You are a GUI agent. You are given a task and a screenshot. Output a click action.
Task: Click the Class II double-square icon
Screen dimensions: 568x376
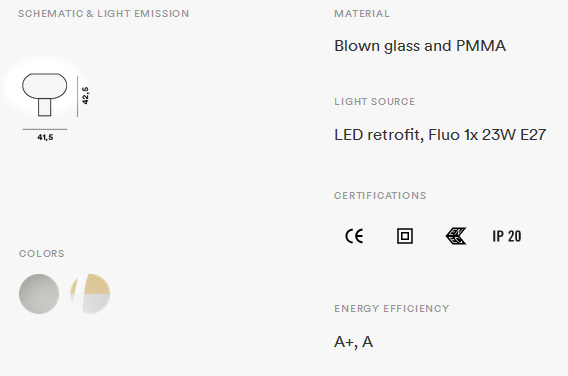click(x=405, y=236)
